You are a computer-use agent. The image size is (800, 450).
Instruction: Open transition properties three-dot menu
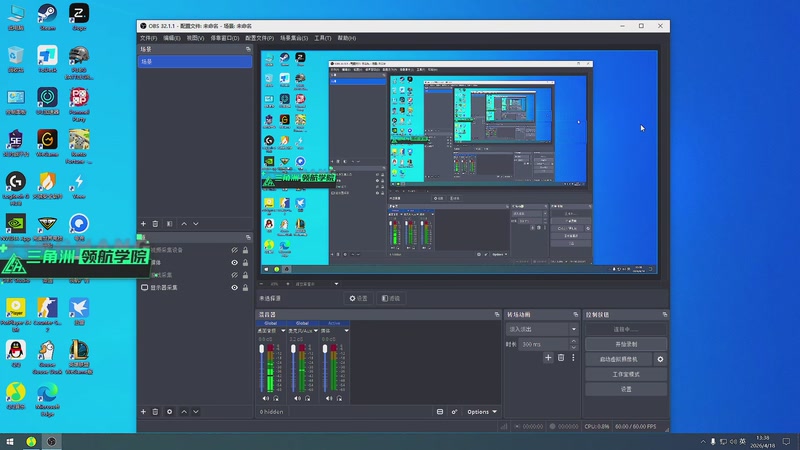pyautogui.click(x=573, y=358)
